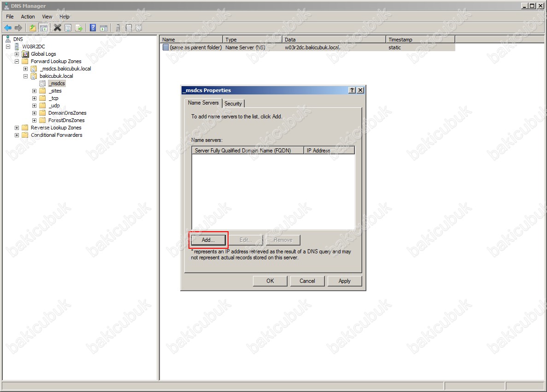
Task: Click the Export List toolbar icon
Action: click(79, 28)
